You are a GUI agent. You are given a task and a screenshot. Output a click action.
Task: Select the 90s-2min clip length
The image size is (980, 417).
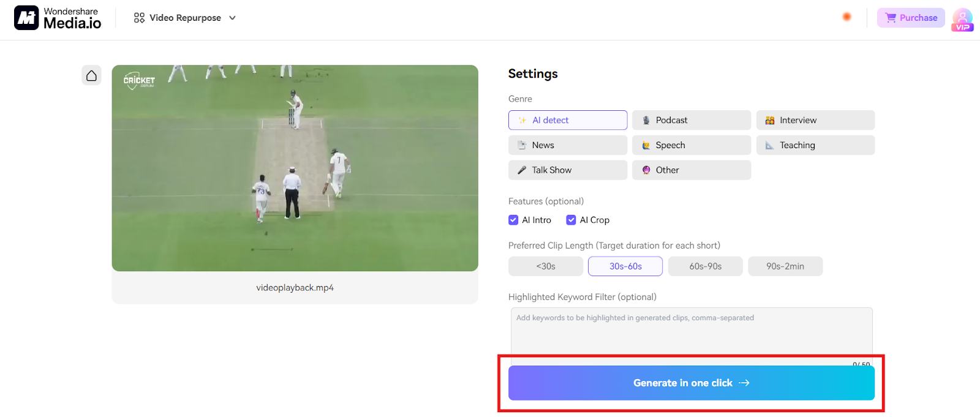[785, 266]
